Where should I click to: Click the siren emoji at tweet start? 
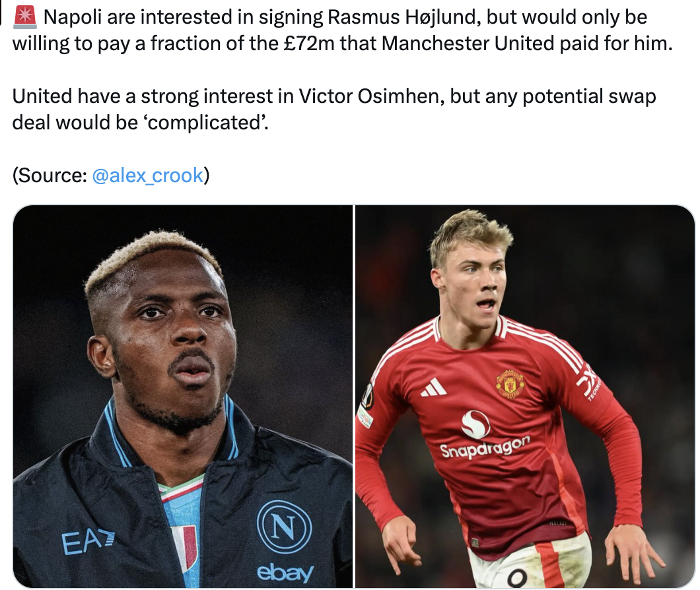tap(25, 17)
